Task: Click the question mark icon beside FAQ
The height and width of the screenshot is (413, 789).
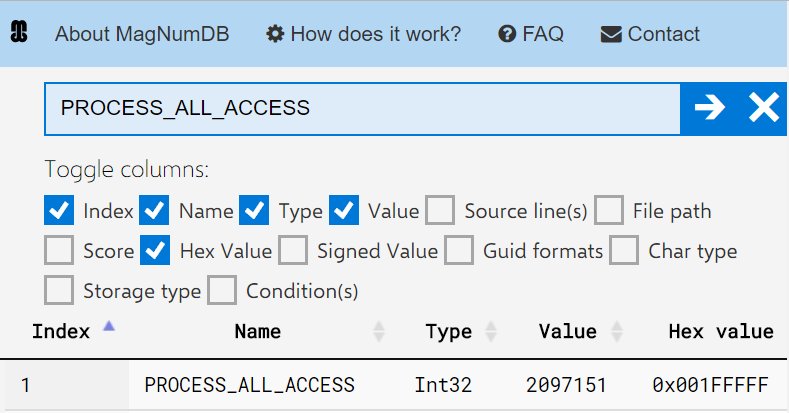Action: 507,34
